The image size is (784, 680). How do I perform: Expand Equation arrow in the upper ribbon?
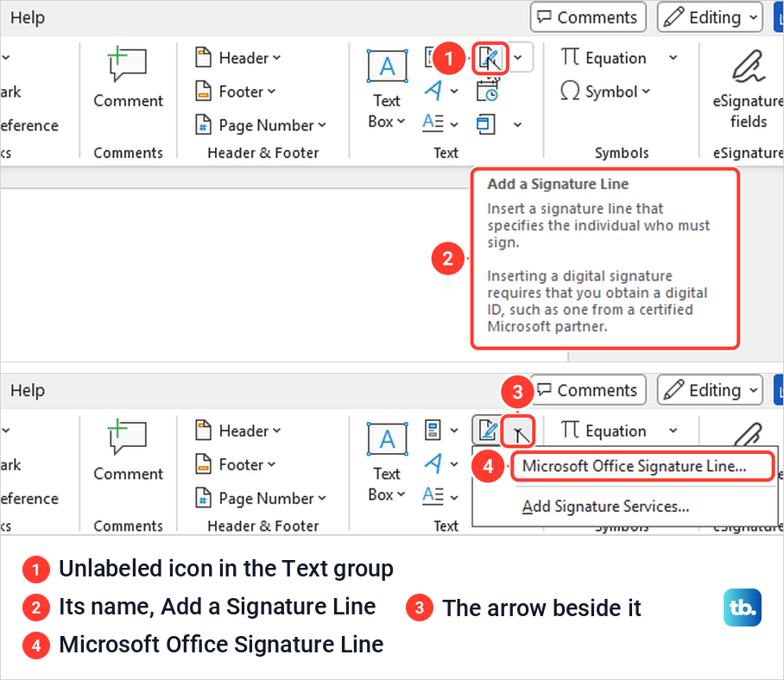(673, 58)
